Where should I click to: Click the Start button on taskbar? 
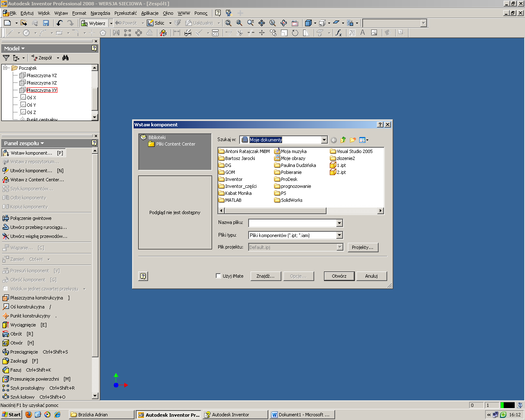pyautogui.click(x=11, y=415)
